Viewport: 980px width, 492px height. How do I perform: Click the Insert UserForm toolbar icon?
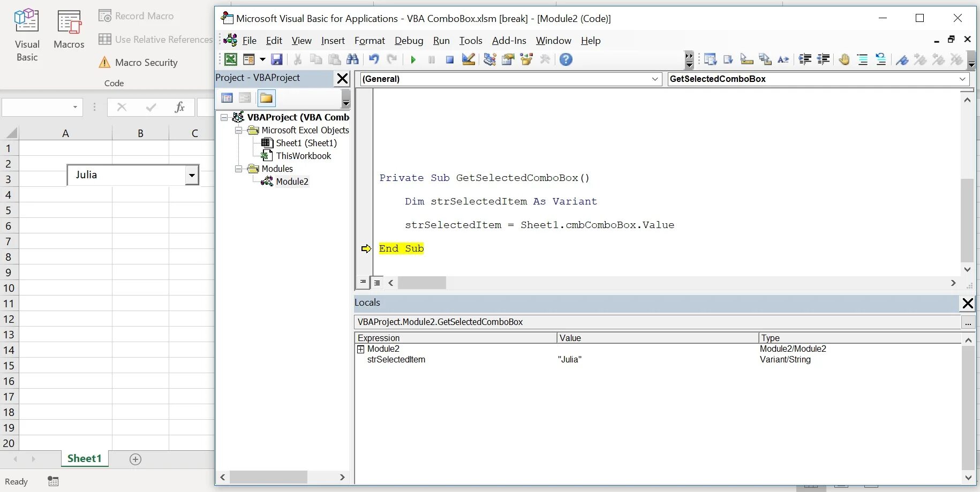click(248, 59)
